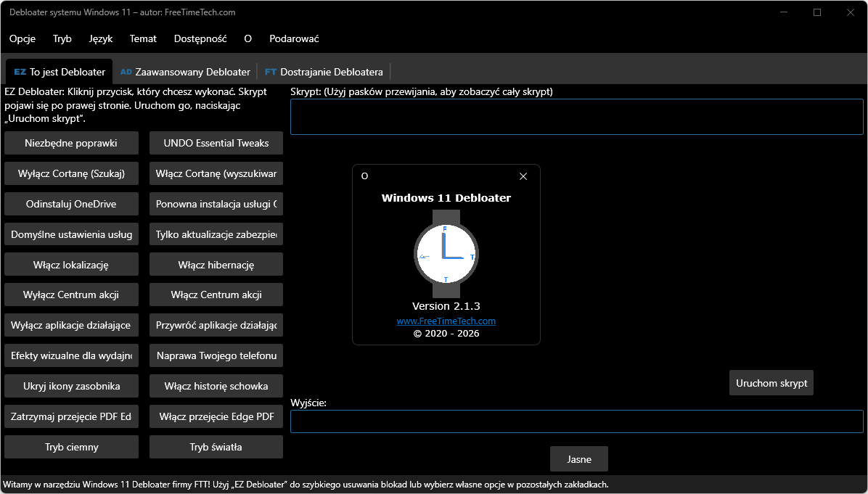
Task: Minimize the Debloater window
Action: pos(784,12)
